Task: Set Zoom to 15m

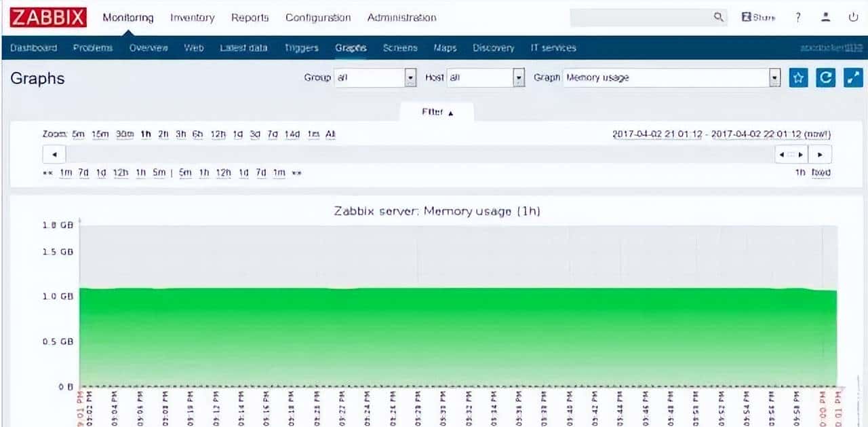Action: tap(100, 134)
